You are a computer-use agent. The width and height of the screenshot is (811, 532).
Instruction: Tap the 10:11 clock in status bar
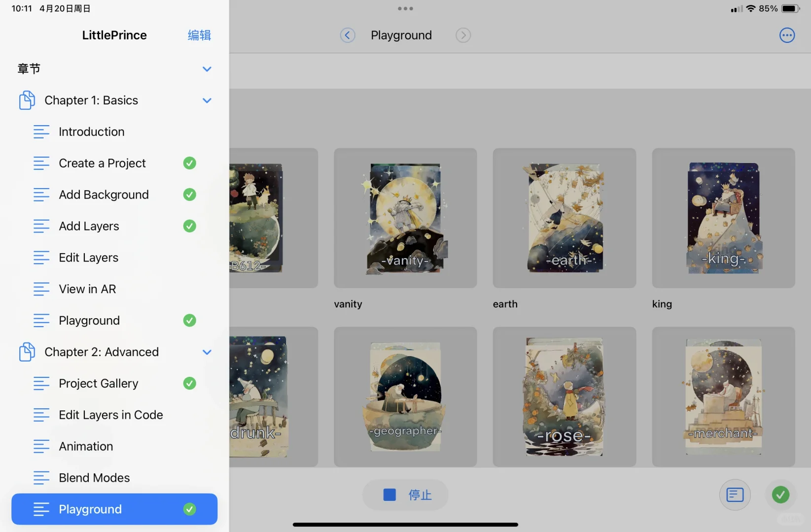point(22,8)
